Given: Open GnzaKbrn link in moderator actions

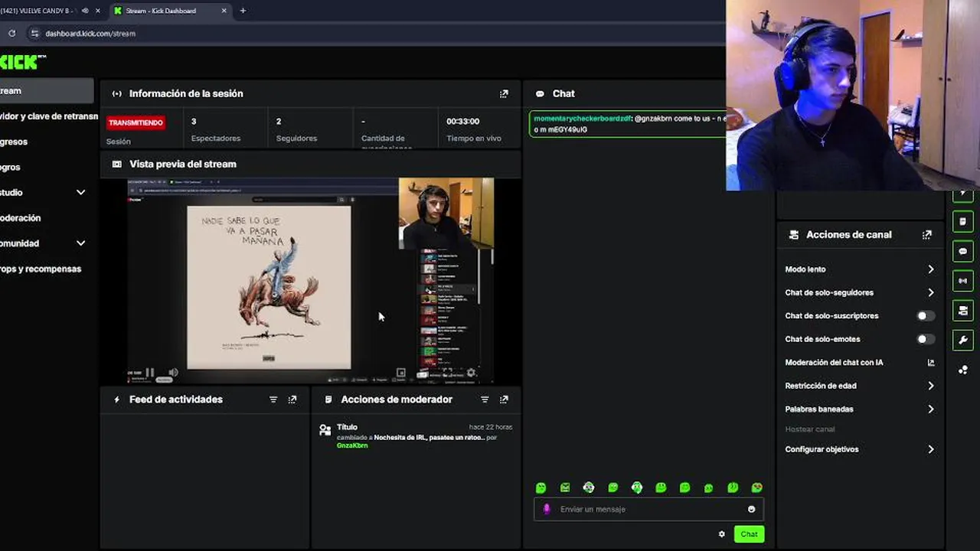Looking at the screenshot, I should pyautogui.click(x=352, y=445).
